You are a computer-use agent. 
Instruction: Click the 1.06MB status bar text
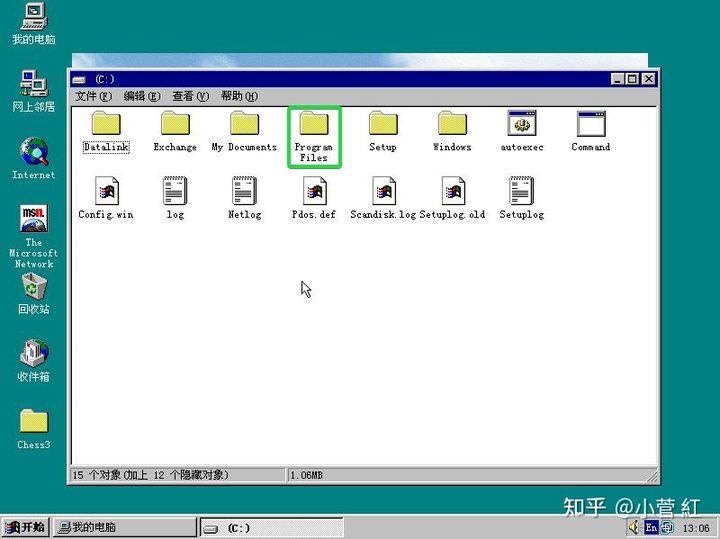click(x=306, y=475)
